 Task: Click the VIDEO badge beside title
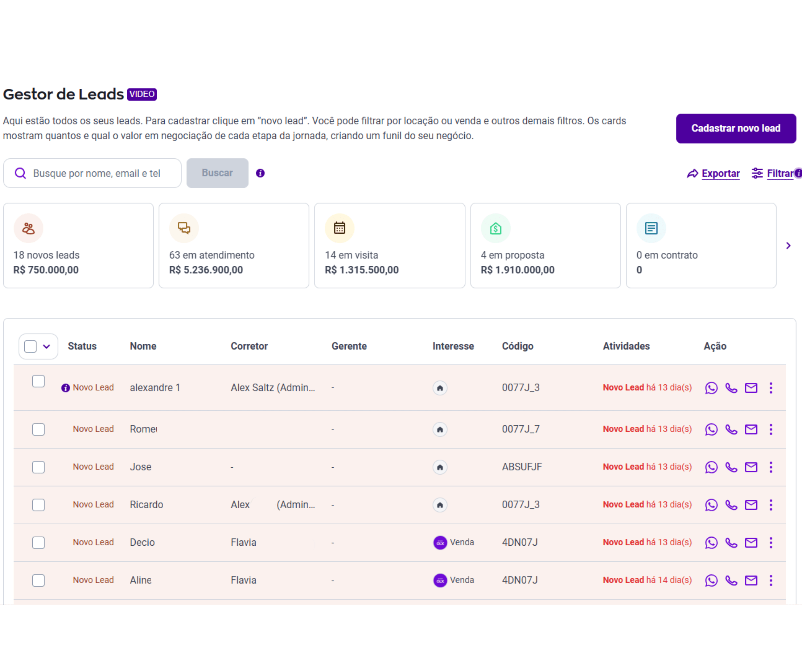tap(142, 94)
